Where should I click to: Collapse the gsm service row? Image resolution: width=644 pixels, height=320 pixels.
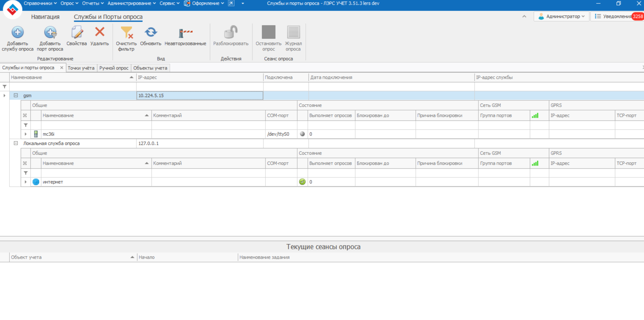[x=16, y=95]
